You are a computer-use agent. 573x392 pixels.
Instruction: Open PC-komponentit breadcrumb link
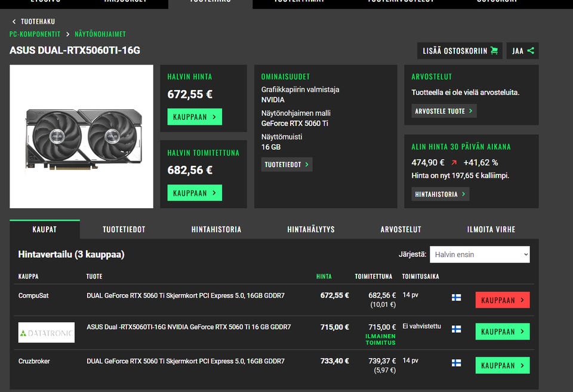[x=35, y=34]
